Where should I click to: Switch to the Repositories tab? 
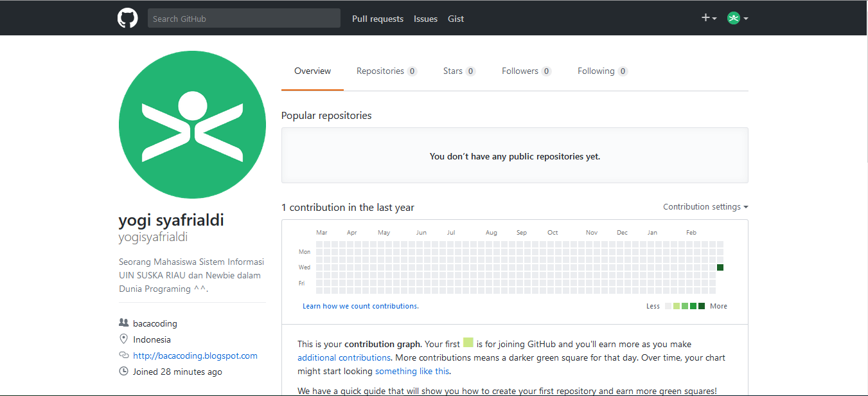point(386,71)
